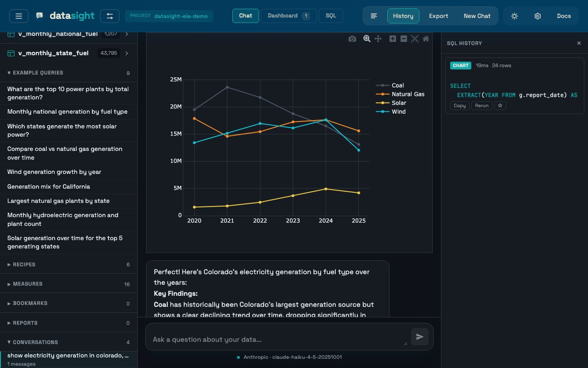Viewport: 588px width, 368px height.
Task: Switch to the SQL tab
Action: pyautogui.click(x=331, y=16)
